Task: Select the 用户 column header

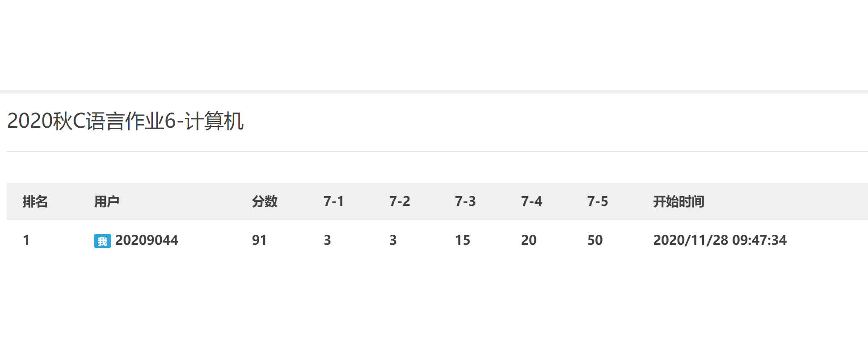Action: pyautogui.click(x=107, y=201)
